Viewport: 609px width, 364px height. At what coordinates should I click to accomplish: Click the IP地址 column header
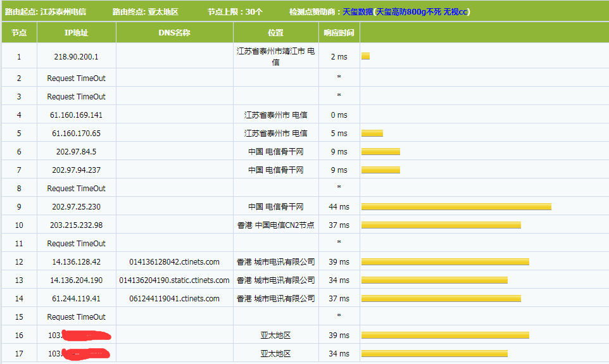coord(76,33)
